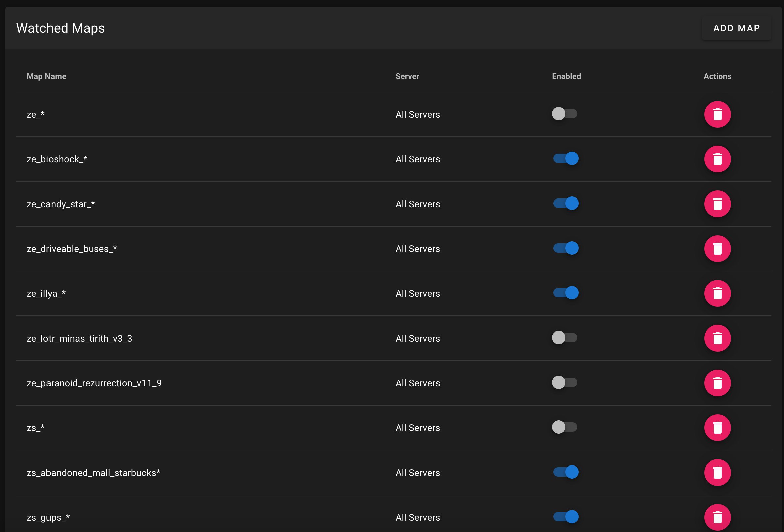The height and width of the screenshot is (532, 784).
Task: Click the Enabled column header
Action: (566, 76)
